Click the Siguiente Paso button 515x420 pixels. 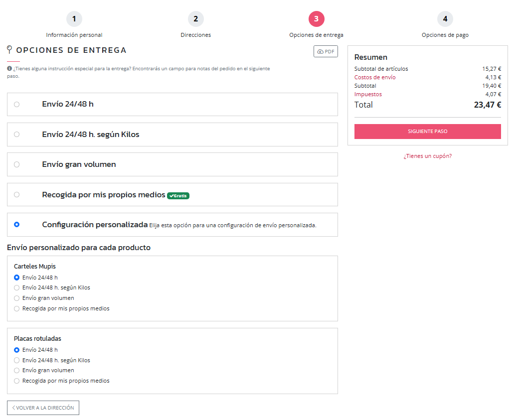(427, 132)
